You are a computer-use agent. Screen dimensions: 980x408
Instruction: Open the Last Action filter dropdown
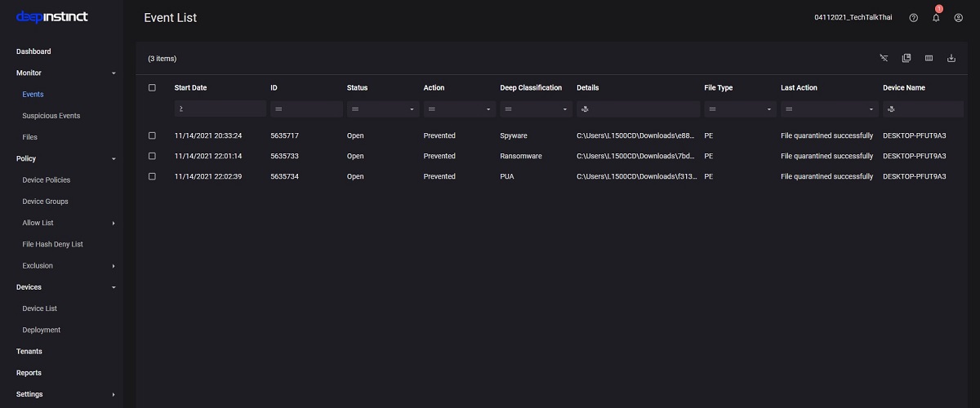coord(873,109)
